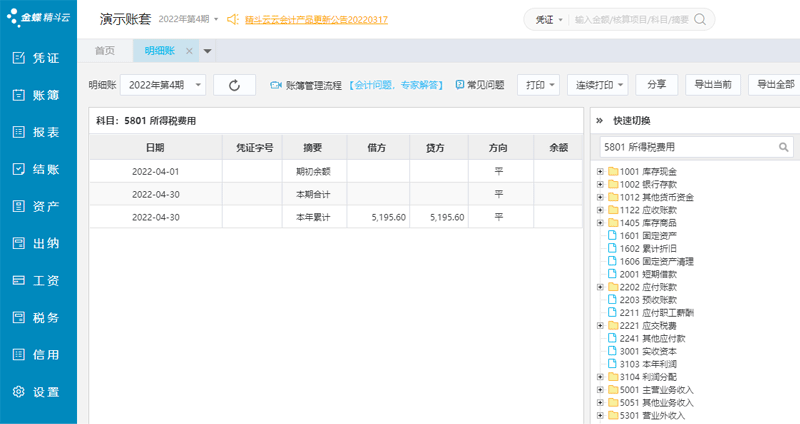Expand the 5001 主营业务收入 tree node
The image size is (800, 424).
pyautogui.click(x=600, y=389)
